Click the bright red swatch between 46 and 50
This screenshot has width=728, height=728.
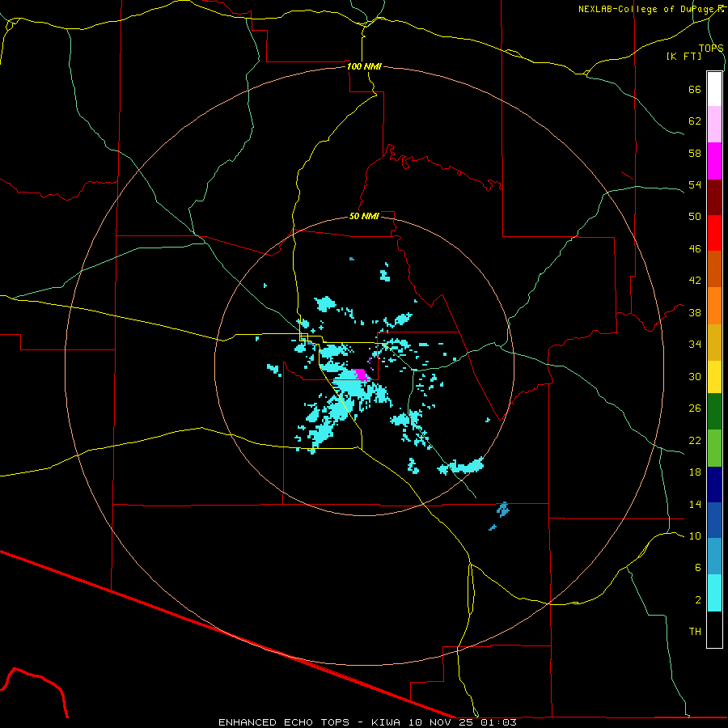coord(714,233)
